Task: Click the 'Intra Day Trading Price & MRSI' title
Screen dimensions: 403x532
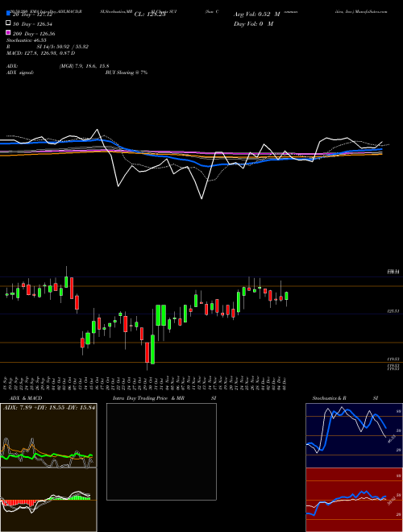Action: pyautogui.click(x=164, y=398)
